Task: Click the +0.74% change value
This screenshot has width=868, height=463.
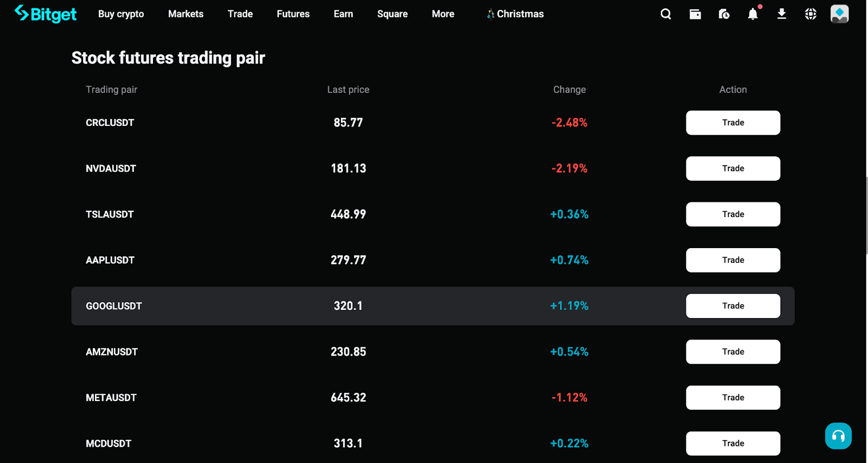Action: (x=569, y=260)
